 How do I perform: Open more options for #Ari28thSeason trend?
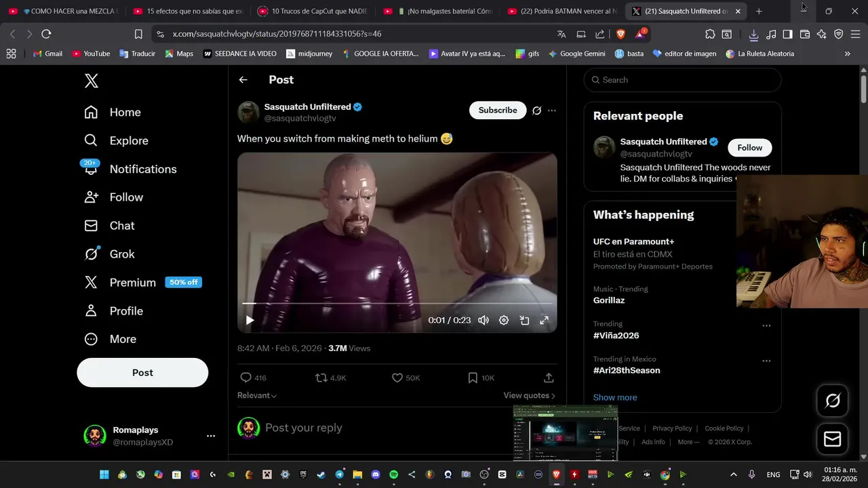(766, 361)
